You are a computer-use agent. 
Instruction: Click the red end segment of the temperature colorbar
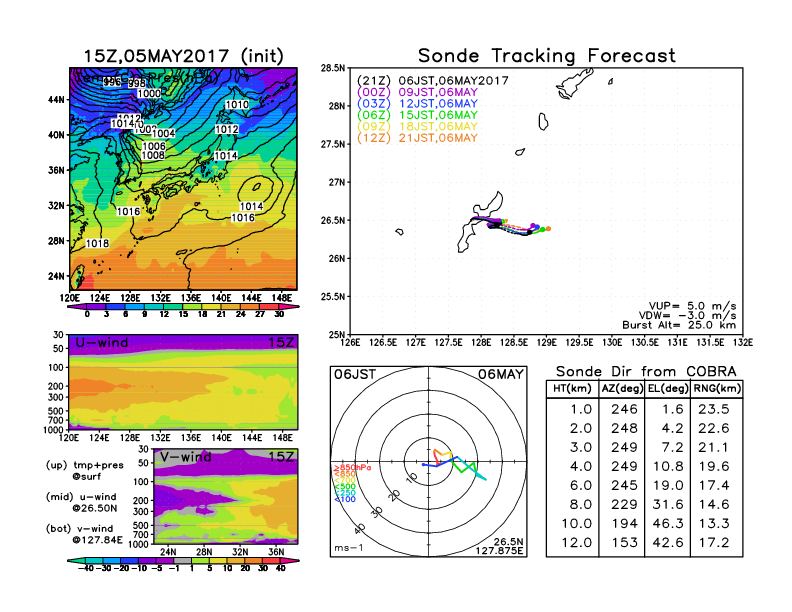[x=270, y=306]
